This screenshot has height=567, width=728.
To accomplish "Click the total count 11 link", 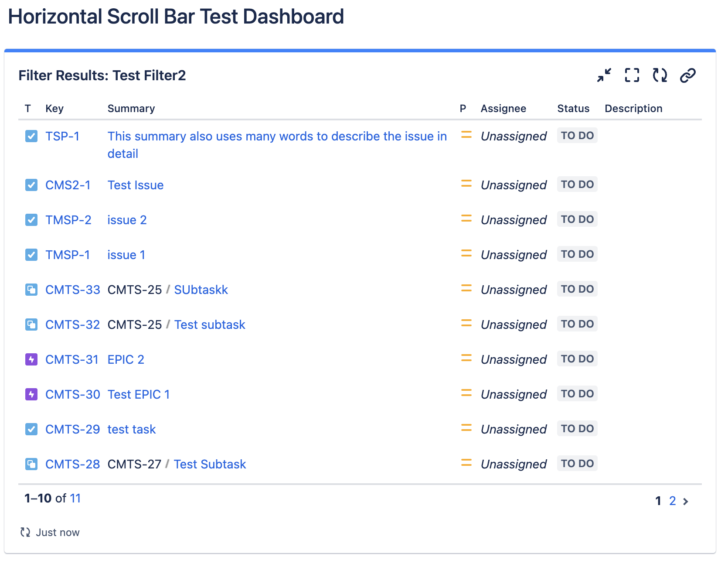I will pyautogui.click(x=75, y=498).
